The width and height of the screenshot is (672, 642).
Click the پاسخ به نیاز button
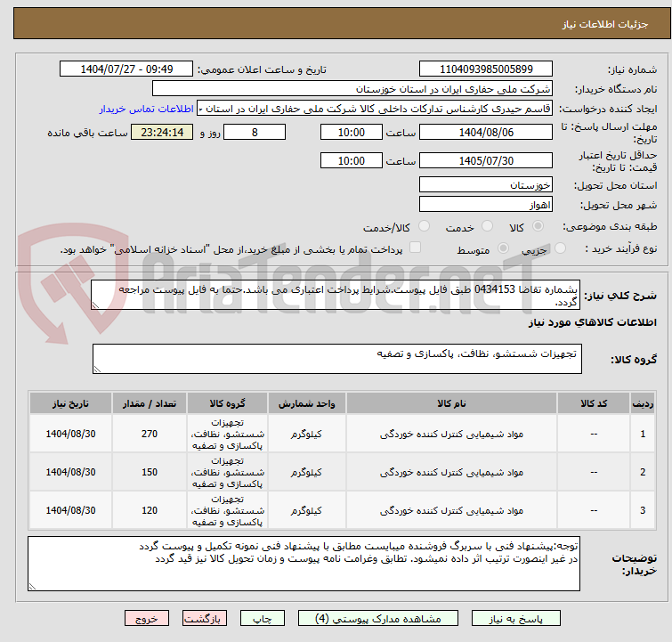(x=515, y=619)
